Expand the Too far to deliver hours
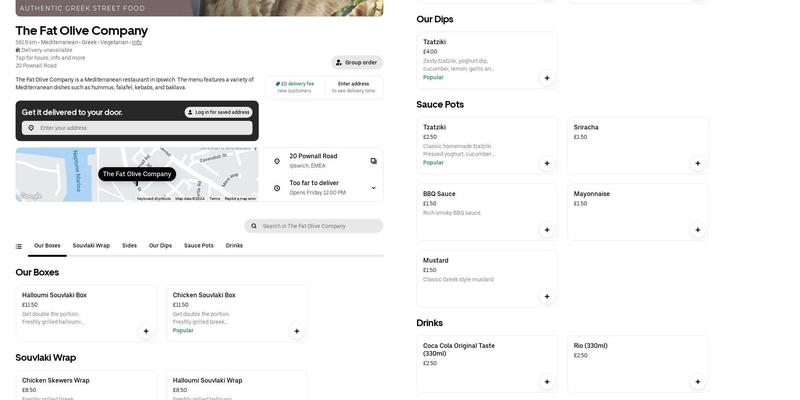This screenshot has height=400, width=800. [x=373, y=188]
